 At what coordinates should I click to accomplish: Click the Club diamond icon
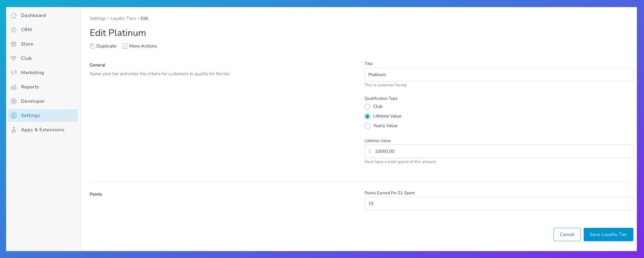[x=14, y=58]
